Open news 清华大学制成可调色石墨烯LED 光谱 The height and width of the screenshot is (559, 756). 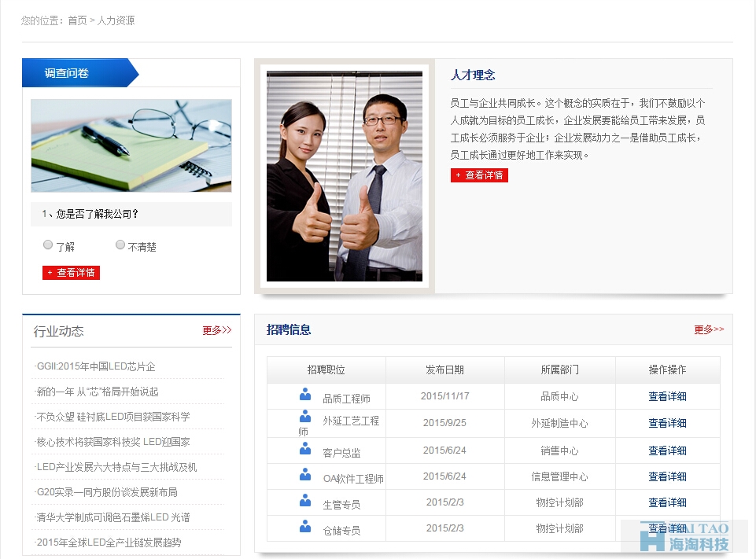112,517
